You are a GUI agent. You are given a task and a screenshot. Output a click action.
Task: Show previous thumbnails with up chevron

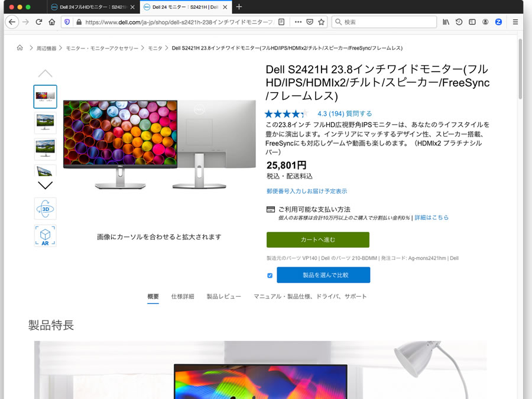[45, 73]
